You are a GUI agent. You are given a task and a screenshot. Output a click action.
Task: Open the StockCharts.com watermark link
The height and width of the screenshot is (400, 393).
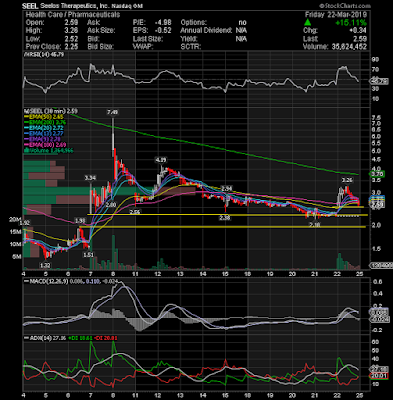click(345, 6)
